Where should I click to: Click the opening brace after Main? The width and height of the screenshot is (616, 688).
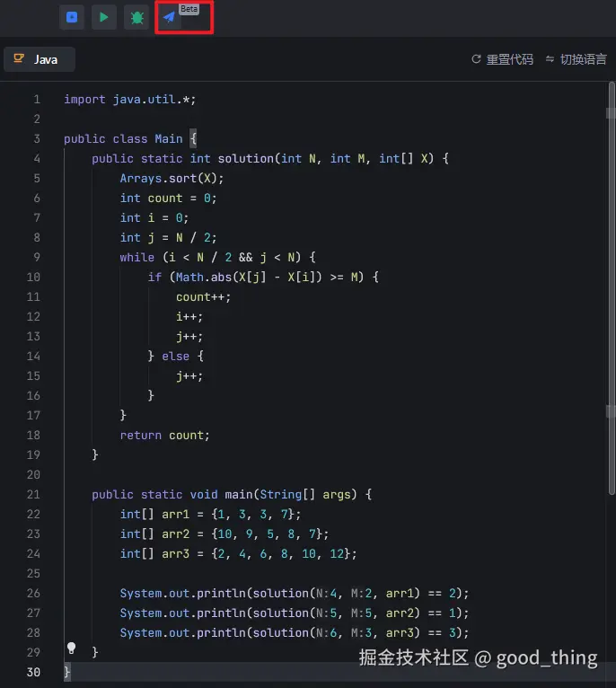coord(193,139)
